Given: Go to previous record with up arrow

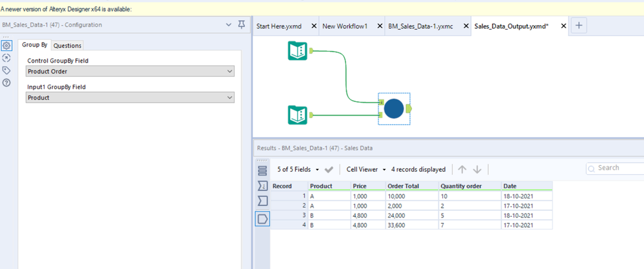Looking at the screenshot, I should [462, 169].
